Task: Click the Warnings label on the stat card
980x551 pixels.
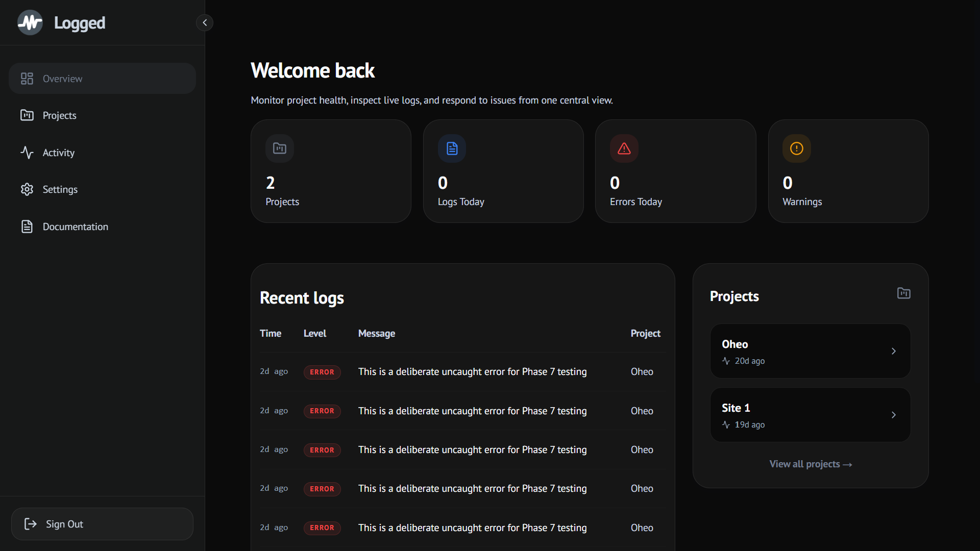Action: [802, 202]
